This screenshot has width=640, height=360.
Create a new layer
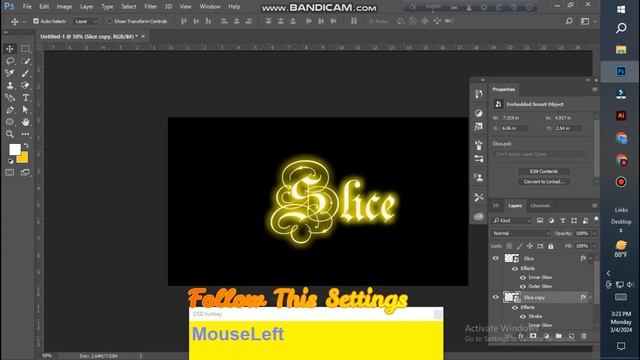pyautogui.click(x=571, y=336)
